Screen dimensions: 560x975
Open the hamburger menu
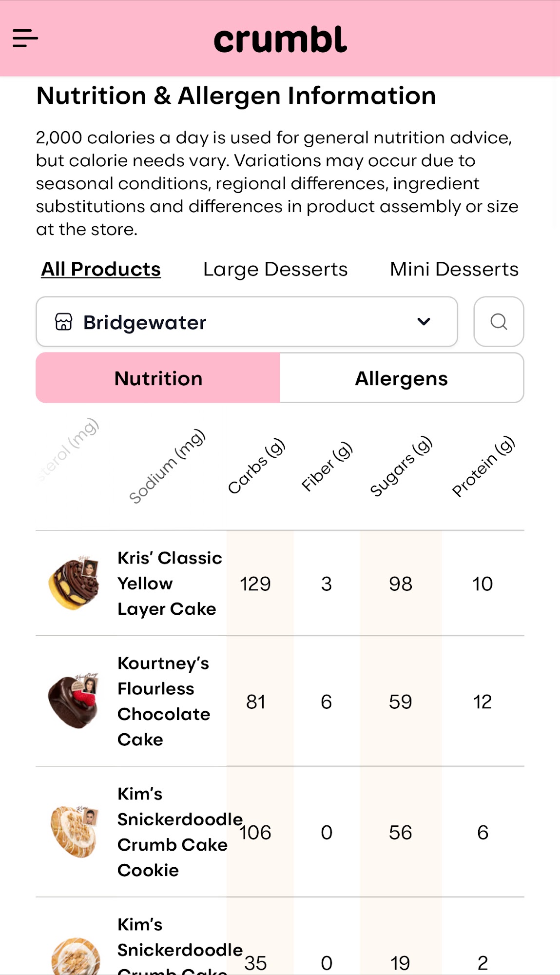point(25,38)
